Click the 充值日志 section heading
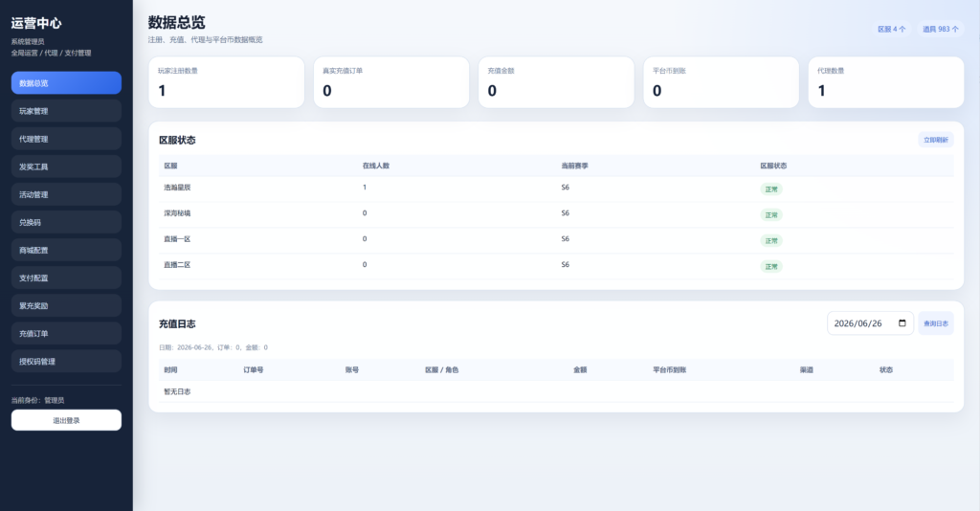This screenshot has width=980, height=511. click(x=177, y=323)
